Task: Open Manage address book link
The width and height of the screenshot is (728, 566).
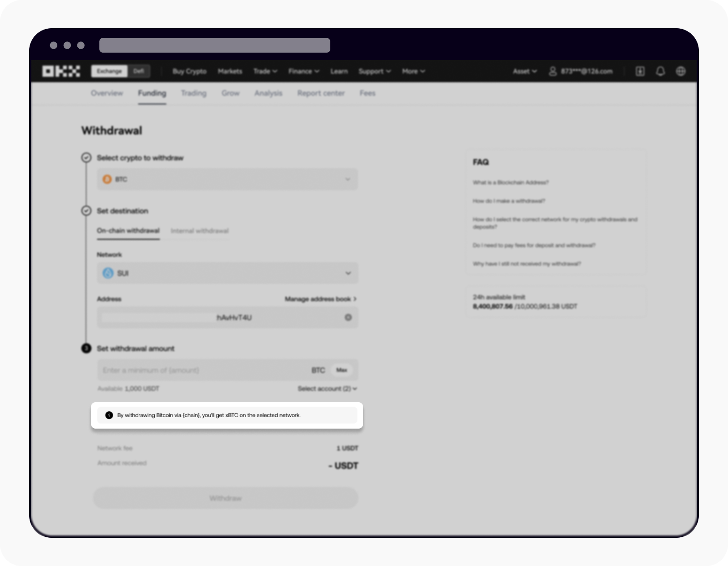Action: tap(321, 299)
